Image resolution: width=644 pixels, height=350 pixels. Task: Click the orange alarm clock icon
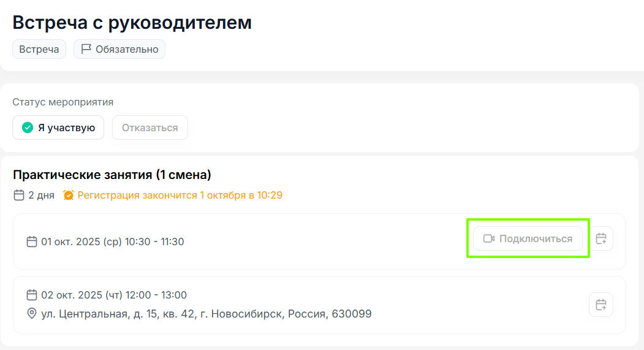coord(69,196)
